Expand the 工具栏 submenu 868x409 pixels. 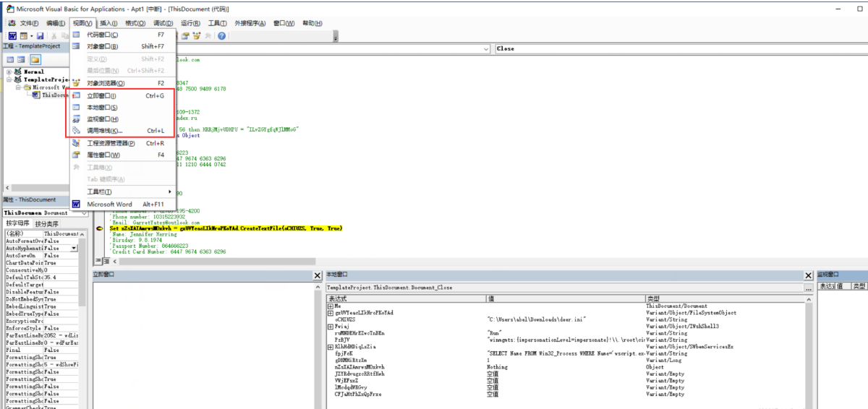pyautogui.click(x=122, y=191)
